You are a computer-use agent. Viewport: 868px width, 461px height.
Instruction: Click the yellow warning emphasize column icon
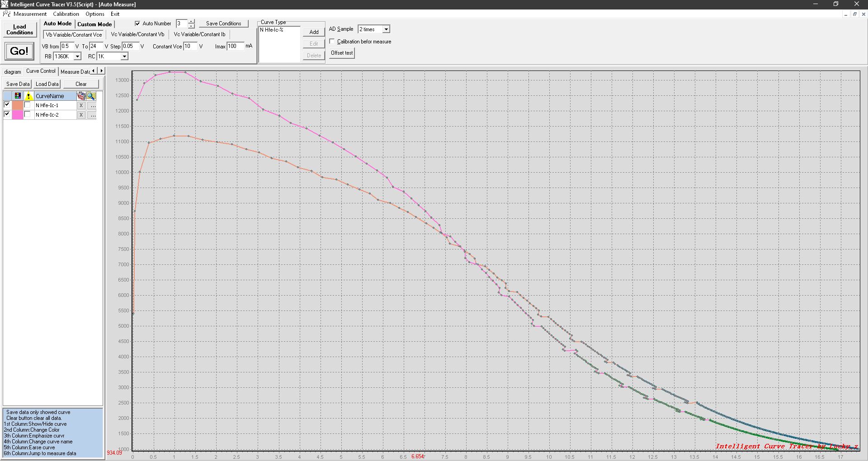[28, 96]
